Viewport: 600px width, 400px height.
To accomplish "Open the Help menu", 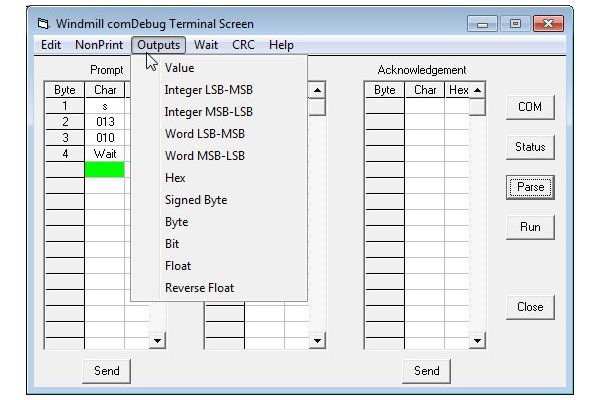I will pos(281,45).
